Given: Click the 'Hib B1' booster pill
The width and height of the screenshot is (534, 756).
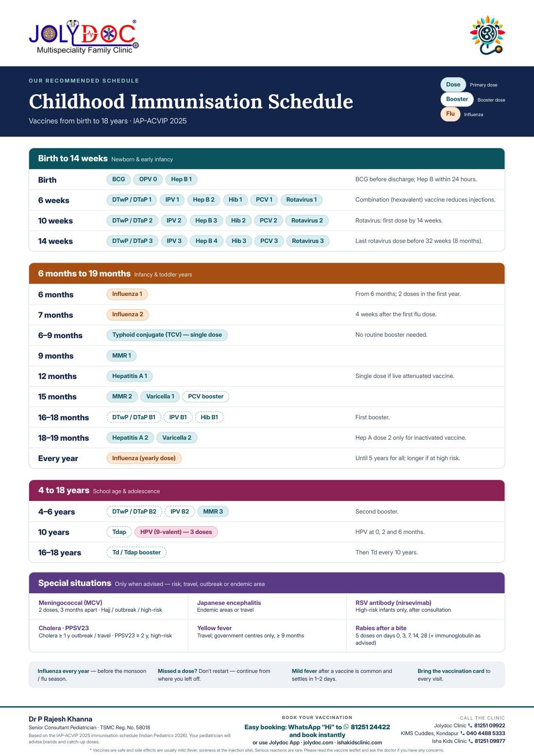Looking at the screenshot, I should pos(209,417).
